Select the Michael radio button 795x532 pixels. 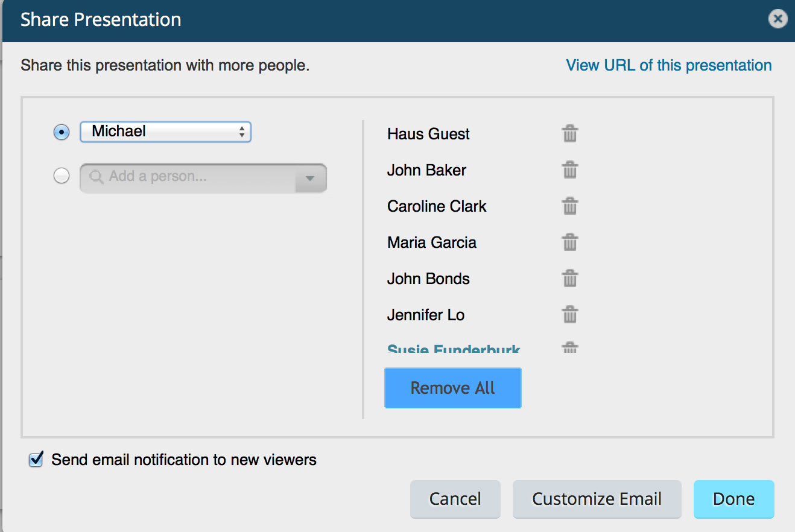click(62, 132)
